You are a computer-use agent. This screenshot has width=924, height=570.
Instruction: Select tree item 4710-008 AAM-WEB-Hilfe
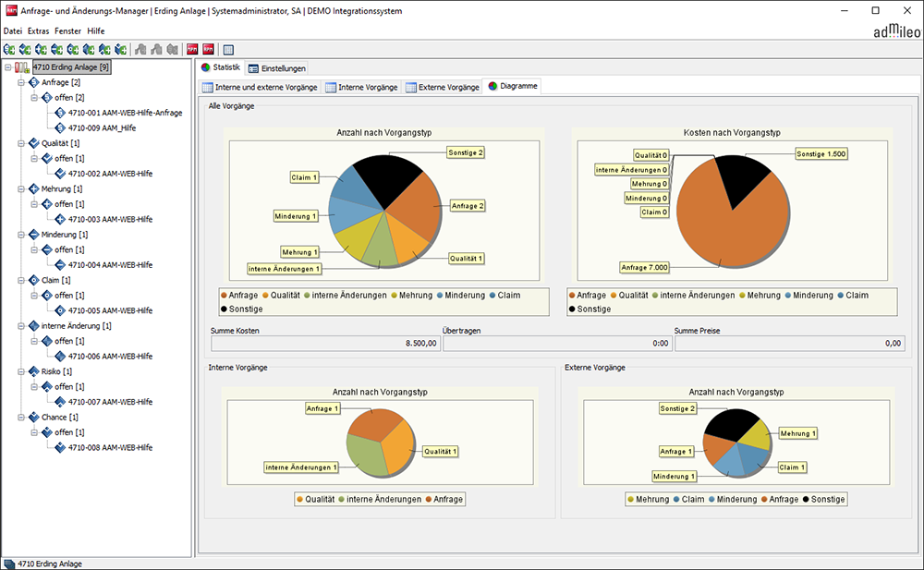(110, 447)
